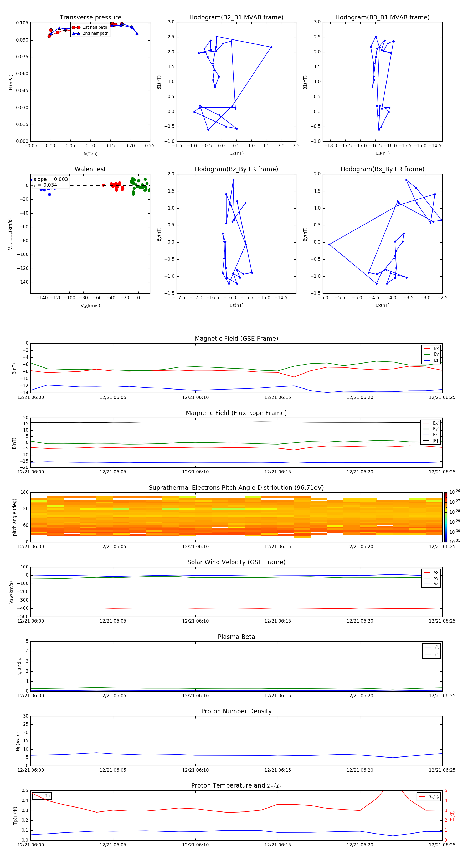Click the pitch angle color scale bar
Screen dimensions: 473x868
pos(445,517)
